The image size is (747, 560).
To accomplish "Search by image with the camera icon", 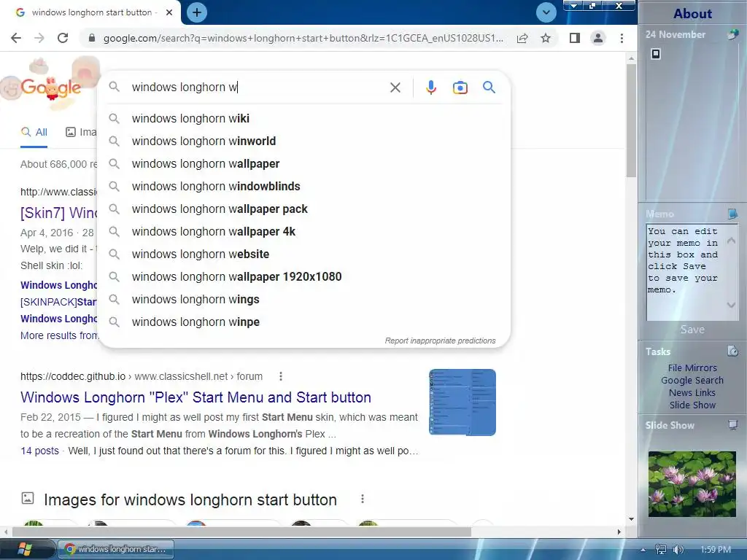I will (460, 87).
